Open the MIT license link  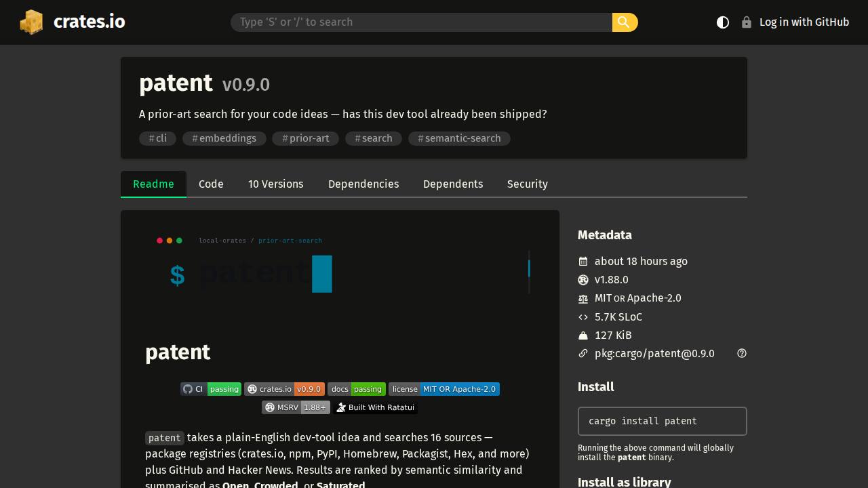tap(603, 298)
